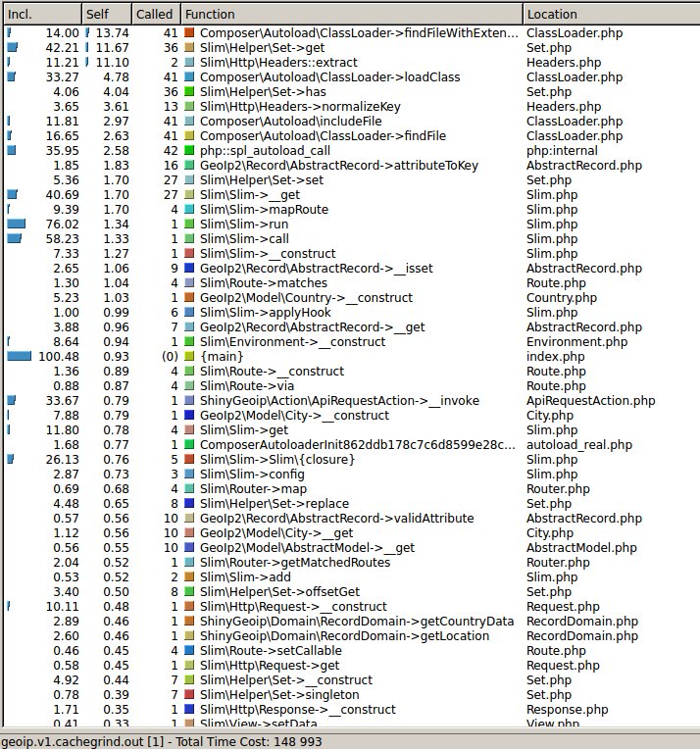Select AbstractModel->__get function row
Viewport: 700px width, 750px height.
(x=352, y=548)
